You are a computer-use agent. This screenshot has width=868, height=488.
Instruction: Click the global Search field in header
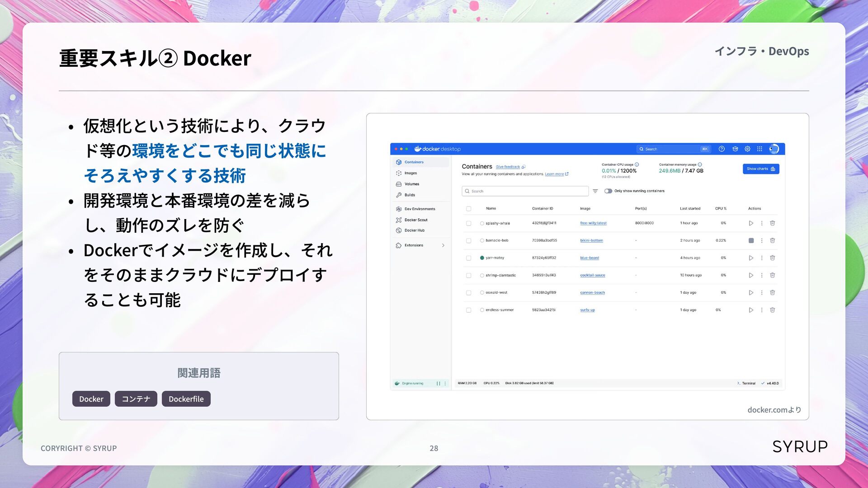pos(674,149)
